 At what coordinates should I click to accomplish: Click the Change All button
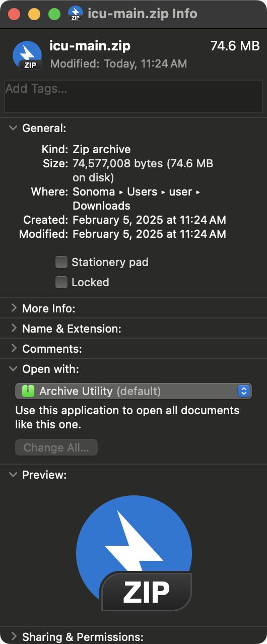pos(56,447)
